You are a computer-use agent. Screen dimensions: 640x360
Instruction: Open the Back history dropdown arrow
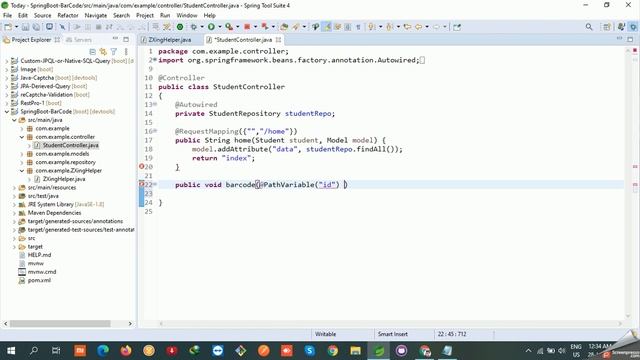point(427,27)
